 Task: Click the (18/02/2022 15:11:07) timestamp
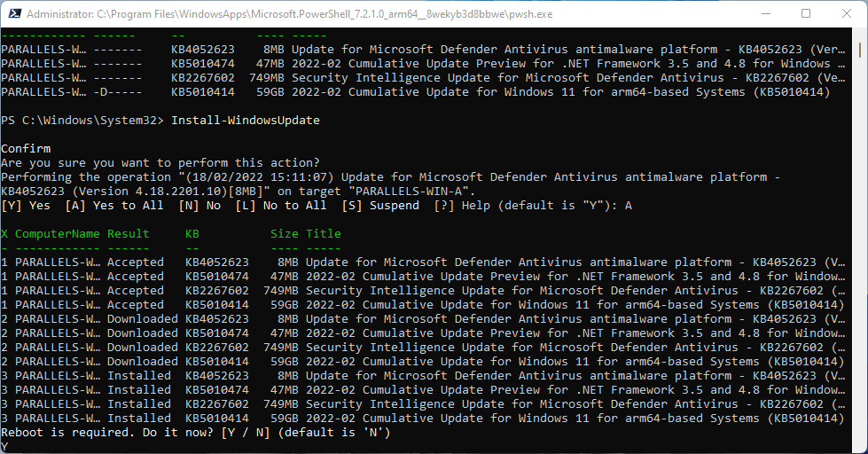[x=260, y=177]
